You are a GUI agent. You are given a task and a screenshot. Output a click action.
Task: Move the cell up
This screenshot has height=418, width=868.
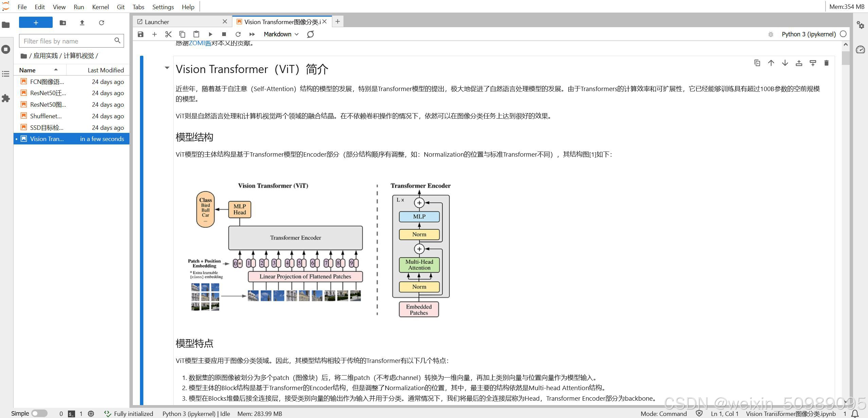[x=771, y=63]
